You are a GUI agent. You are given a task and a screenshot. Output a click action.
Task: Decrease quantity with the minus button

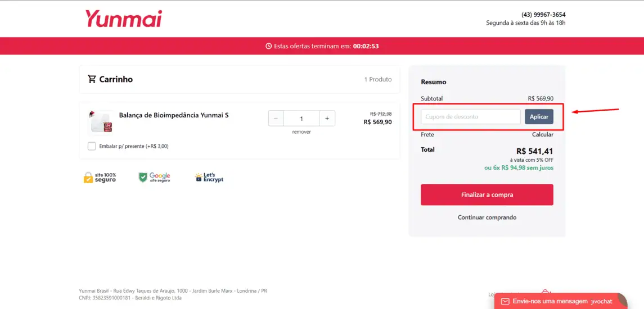(x=276, y=118)
